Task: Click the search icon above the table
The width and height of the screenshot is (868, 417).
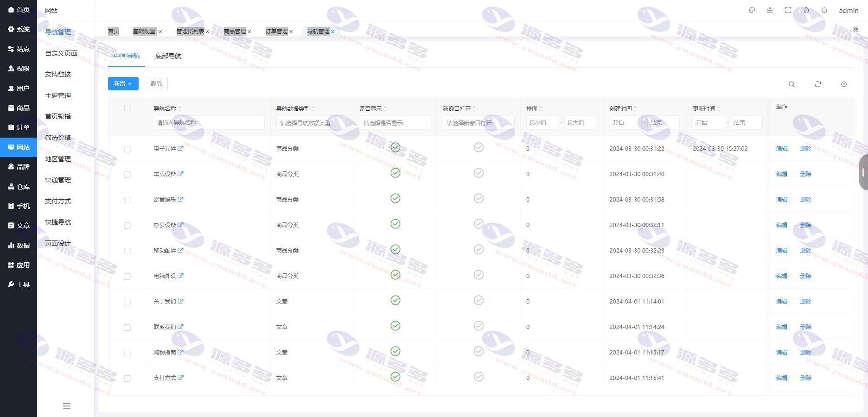Action: click(x=791, y=84)
